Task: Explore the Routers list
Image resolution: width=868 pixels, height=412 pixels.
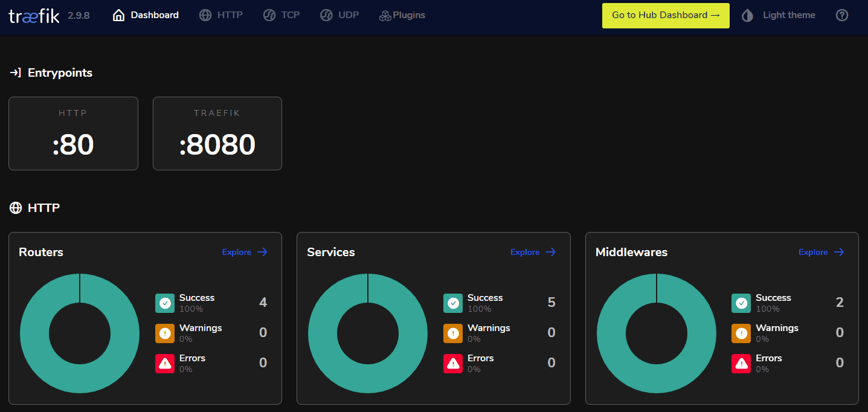Action: click(x=245, y=253)
